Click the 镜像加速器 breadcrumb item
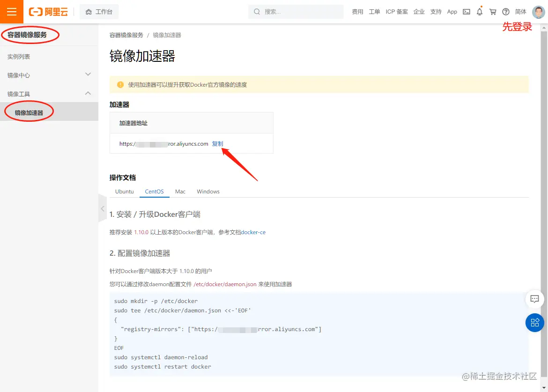548x392 pixels. 167,35
